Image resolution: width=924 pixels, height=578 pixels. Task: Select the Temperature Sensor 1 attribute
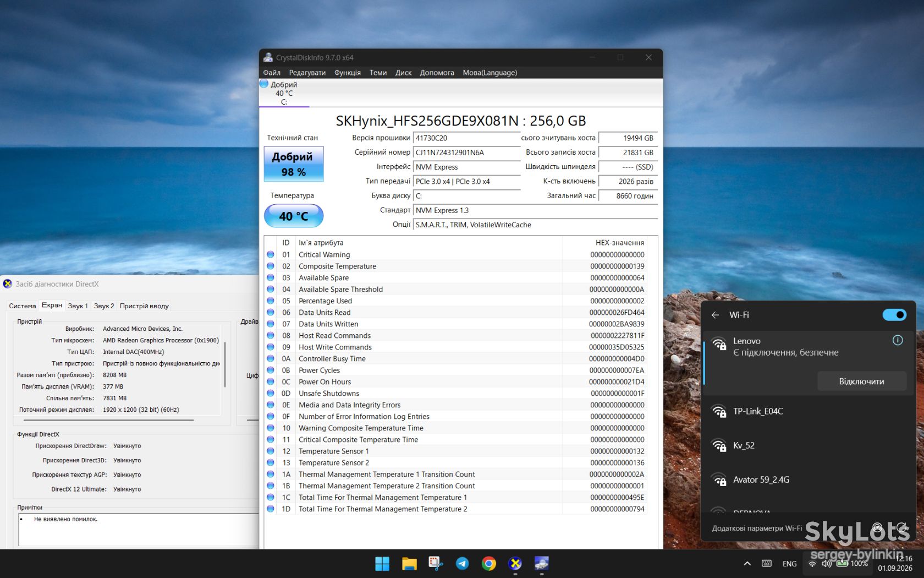pos(456,451)
